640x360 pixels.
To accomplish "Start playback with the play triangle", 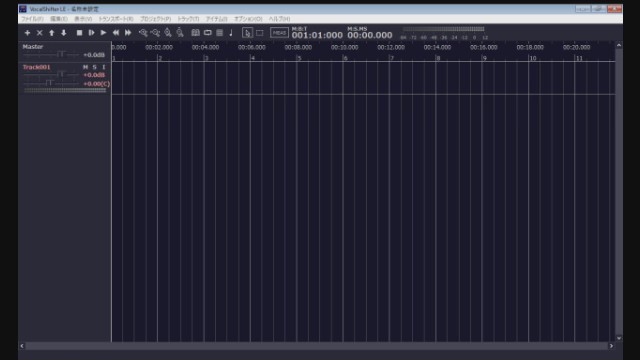I will (x=103, y=33).
